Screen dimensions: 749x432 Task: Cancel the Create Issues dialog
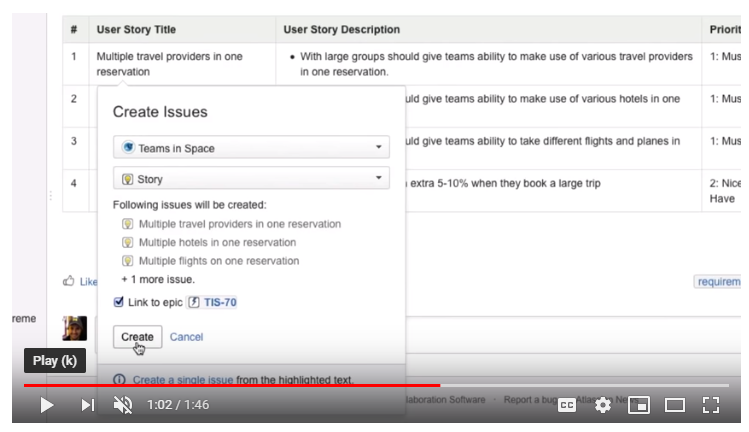[186, 337]
